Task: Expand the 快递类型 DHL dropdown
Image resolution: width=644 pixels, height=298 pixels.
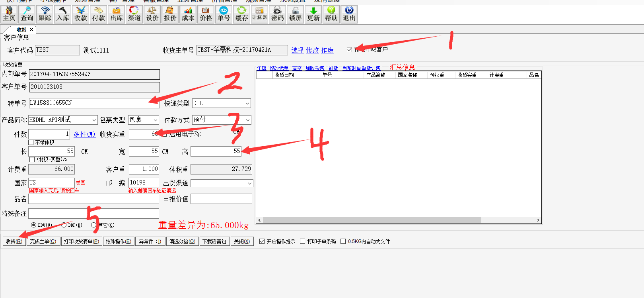Action: [247, 103]
